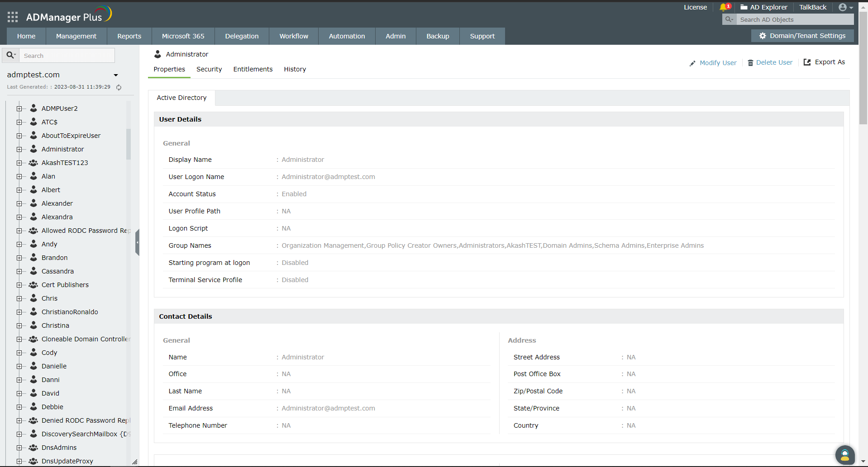Click the Brandon user icon
Screen dimensions: 868x467
pyautogui.click(x=33, y=258)
